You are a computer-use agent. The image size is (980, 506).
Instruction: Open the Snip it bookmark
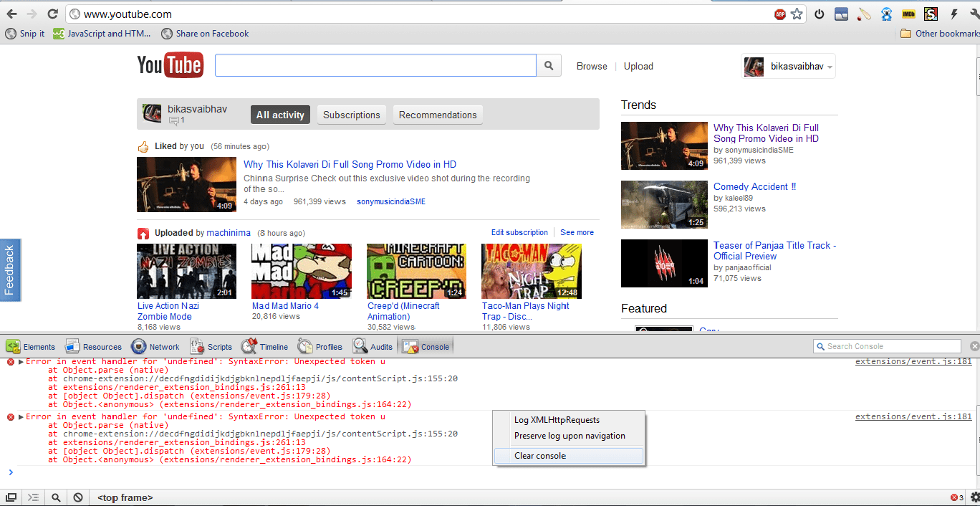click(x=25, y=34)
